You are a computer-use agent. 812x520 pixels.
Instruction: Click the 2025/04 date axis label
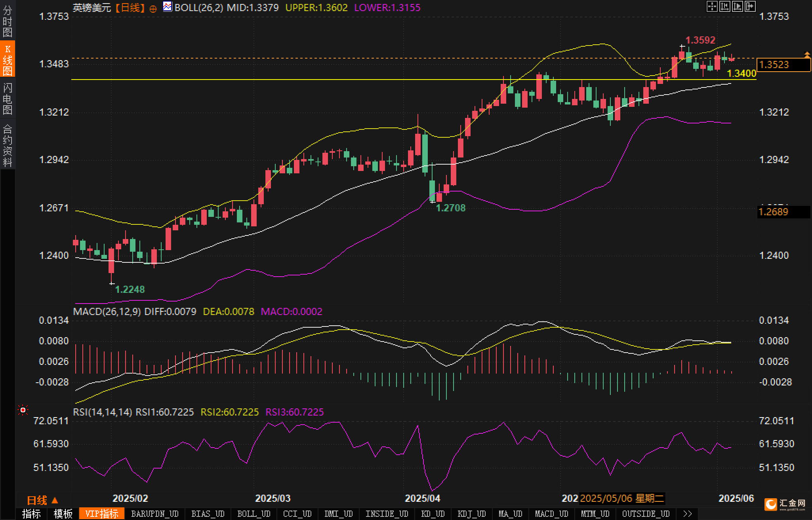(x=423, y=498)
